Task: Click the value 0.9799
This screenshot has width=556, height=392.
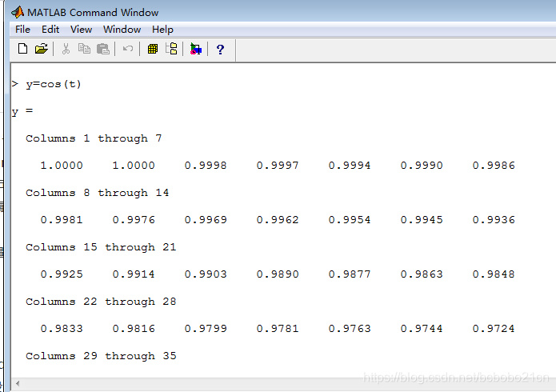Action: 206,329
